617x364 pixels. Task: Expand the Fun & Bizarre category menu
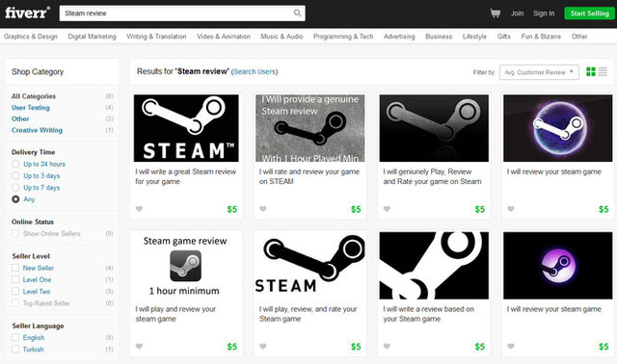[x=541, y=37]
